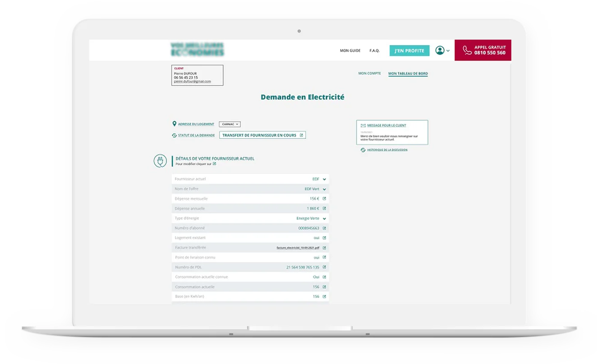Click edit icon on Consommation actuelle row
The width and height of the screenshot is (597, 364).
pos(324,287)
